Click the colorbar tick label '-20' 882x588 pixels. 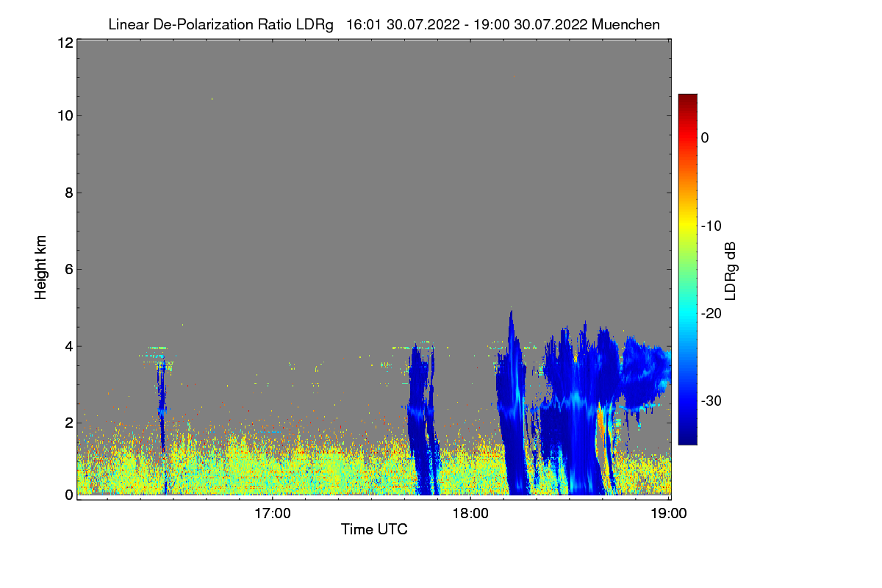(711, 313)
